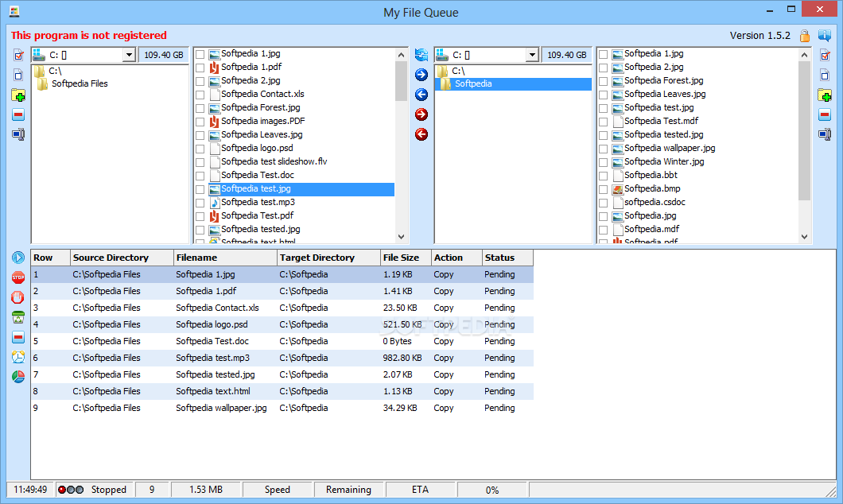Click the red right arrow move icon

(421, 114)
